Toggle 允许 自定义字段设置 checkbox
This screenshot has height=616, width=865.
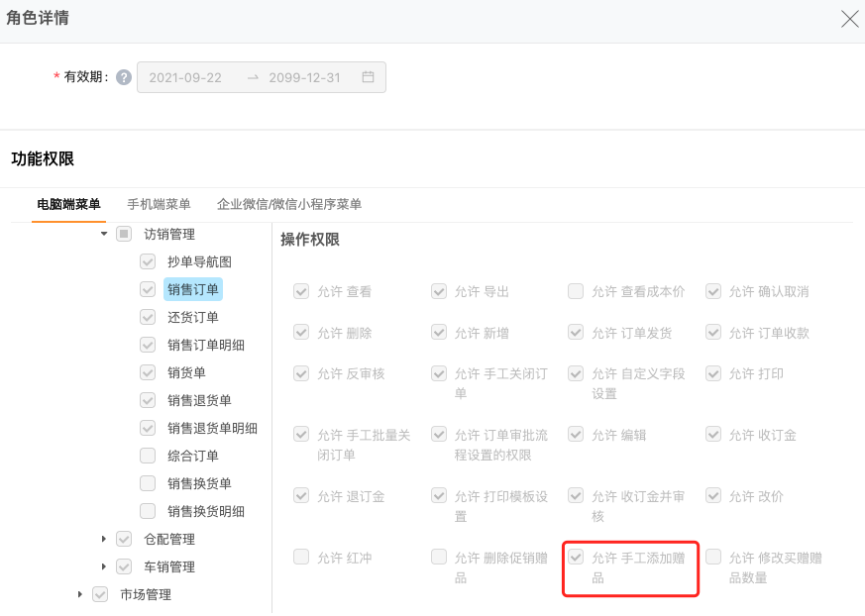576,374
